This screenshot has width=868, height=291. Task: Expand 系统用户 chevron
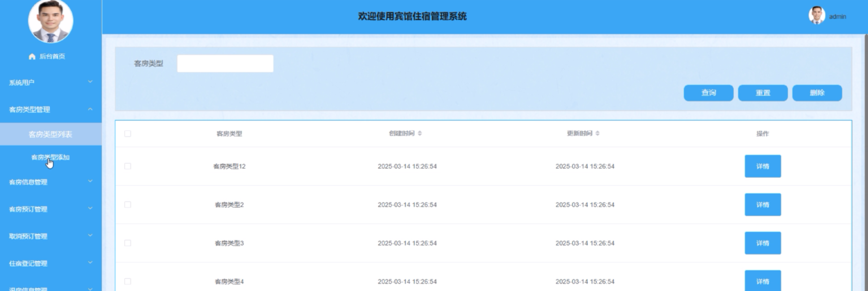point(90,82)
